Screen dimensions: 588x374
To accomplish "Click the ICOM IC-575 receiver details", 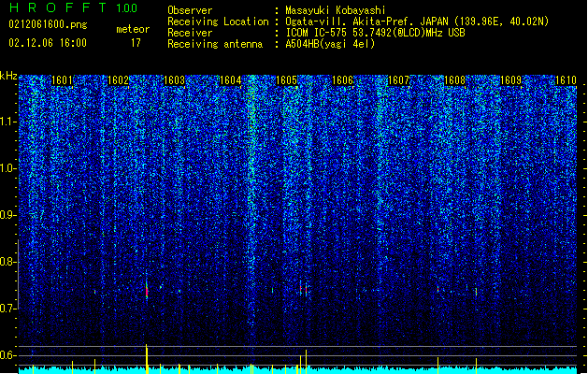I will (x=376, y=33).
